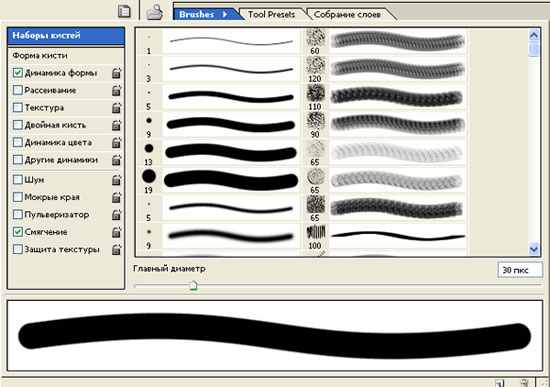Uncheck the Смягчение checkbox
Viewport: 550px width, 387px height.
tap(18, 232)
